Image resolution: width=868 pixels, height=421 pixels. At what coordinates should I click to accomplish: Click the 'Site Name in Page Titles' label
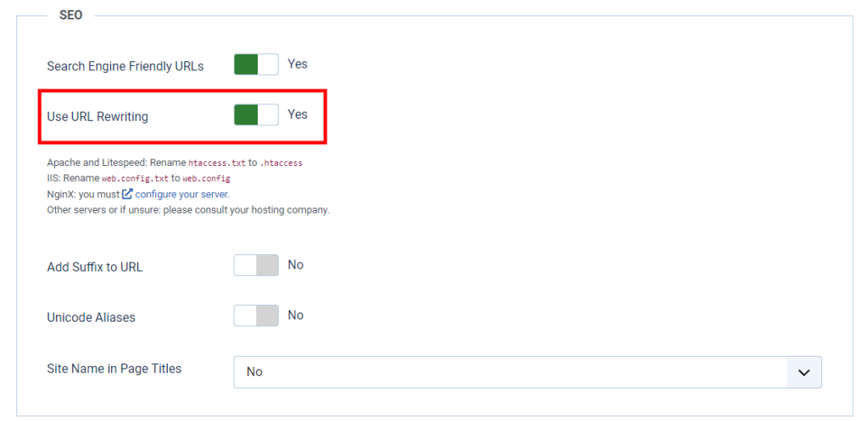[114, 368]
